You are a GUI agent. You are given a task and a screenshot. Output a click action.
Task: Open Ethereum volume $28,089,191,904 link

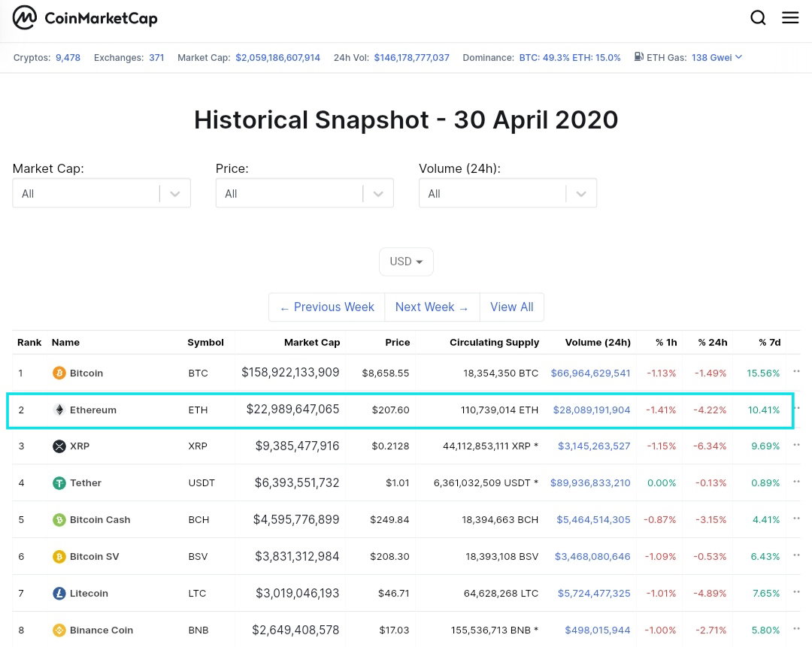click(592, 410)
